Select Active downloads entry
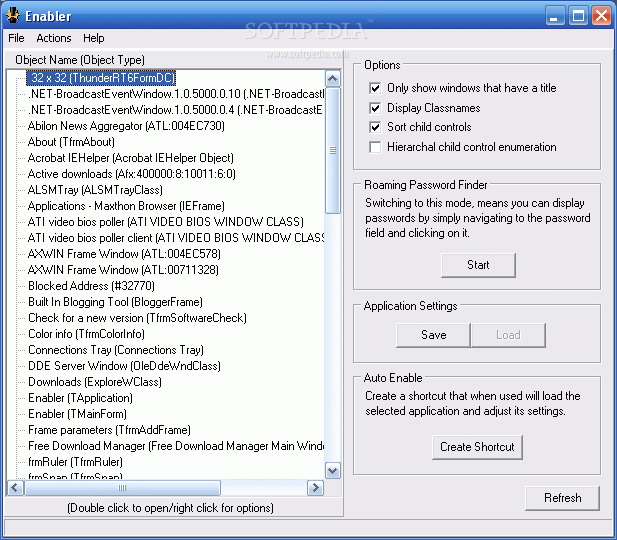The height and width of the screenshot is (540, 617). coord(131,174)
